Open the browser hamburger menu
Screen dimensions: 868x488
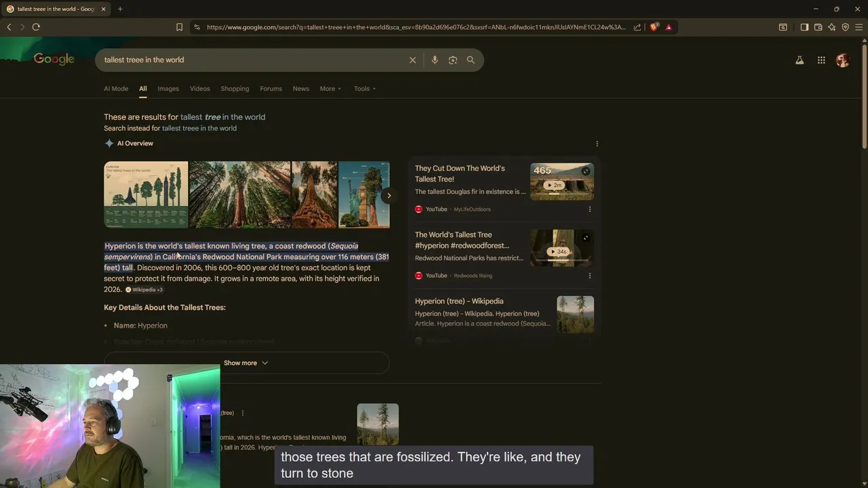tap(859, 27)
